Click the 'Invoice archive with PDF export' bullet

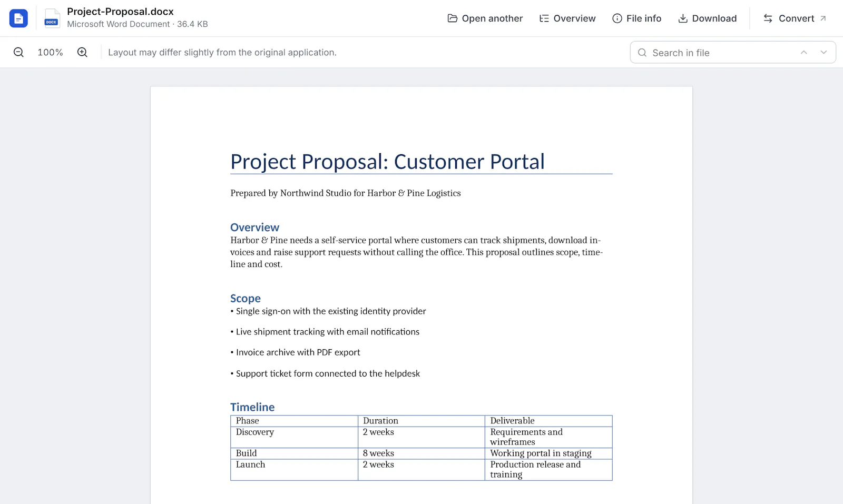coord(296,352)
